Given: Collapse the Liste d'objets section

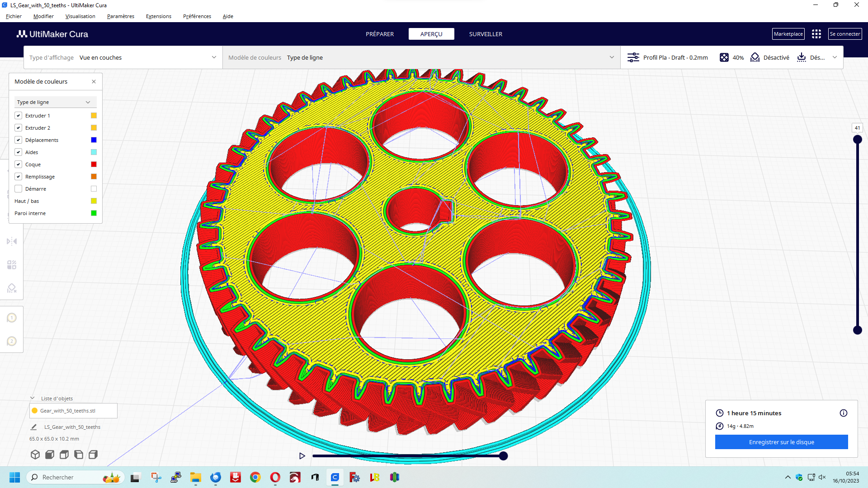Looking at the screenshot, I should click(x=33, y=398).
